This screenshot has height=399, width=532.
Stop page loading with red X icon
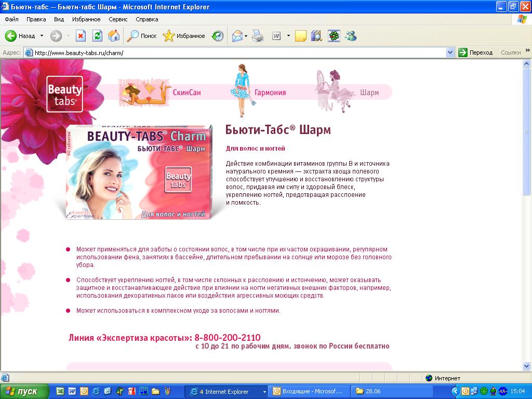81,36
